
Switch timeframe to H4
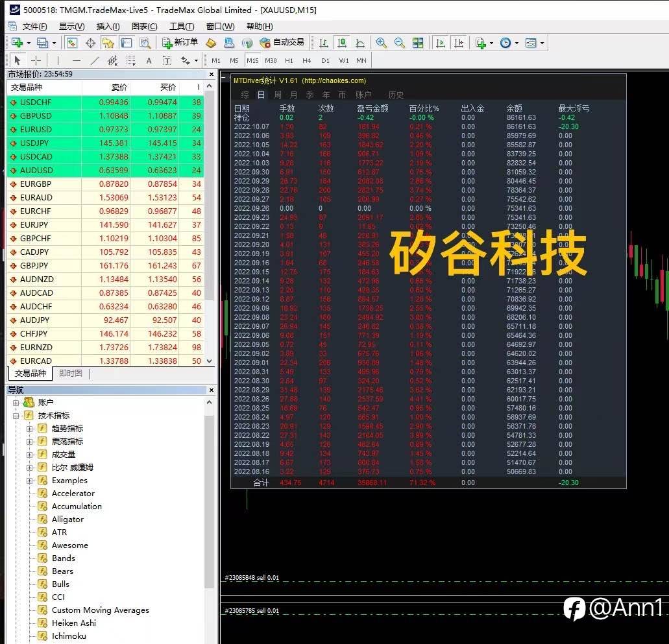(306, 60)
